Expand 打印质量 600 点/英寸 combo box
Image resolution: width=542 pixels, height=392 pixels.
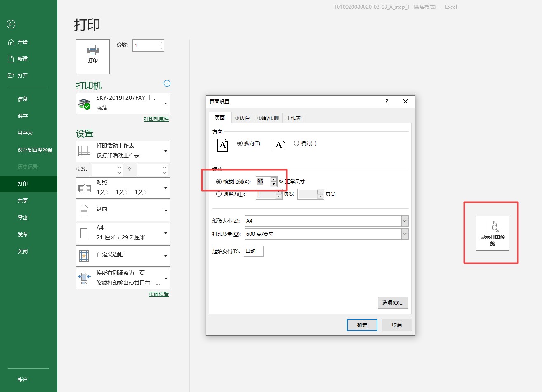(x=405, y=234)
